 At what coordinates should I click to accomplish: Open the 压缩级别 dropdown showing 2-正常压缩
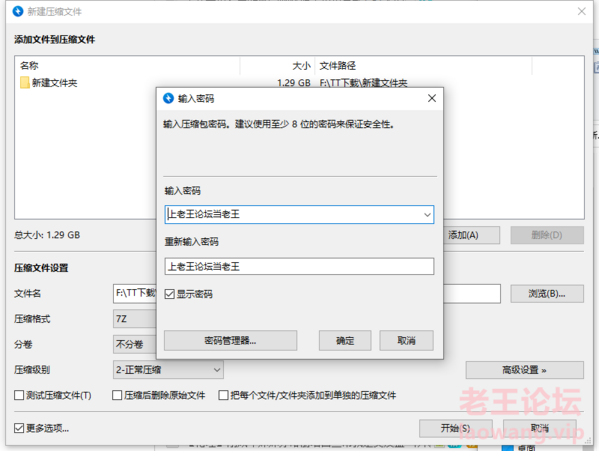[x=168, y=370]
